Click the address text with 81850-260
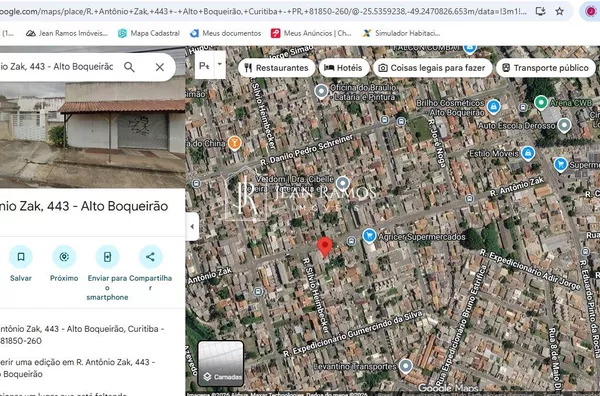The width and height of the screenshot is (600, 396). (82, 335)
